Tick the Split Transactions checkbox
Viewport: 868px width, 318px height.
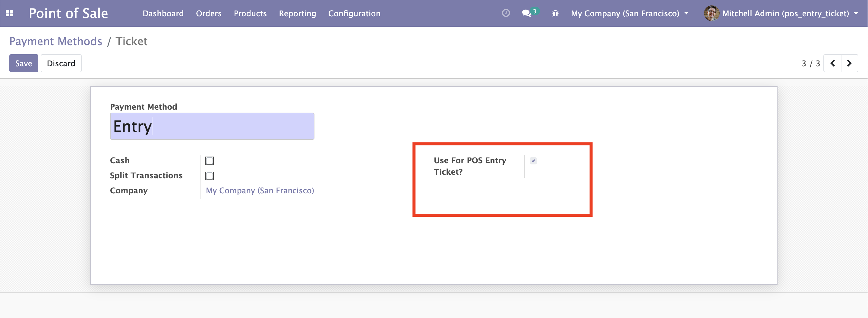[x=209, y=176]
